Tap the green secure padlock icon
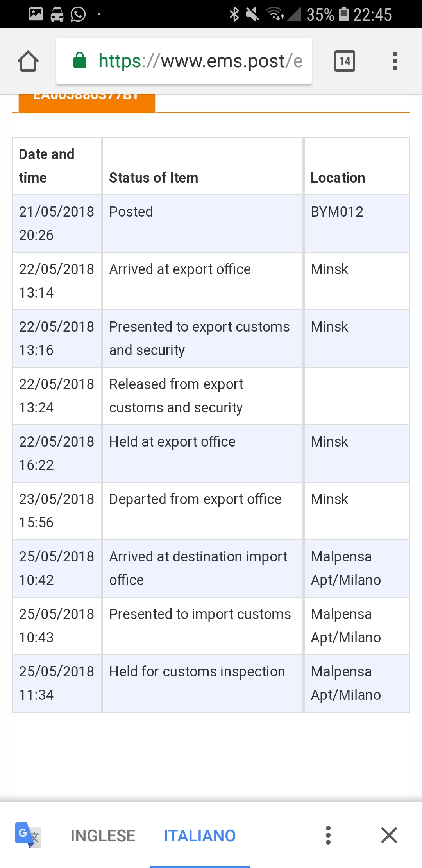422x868 pixels. point(80,61)
